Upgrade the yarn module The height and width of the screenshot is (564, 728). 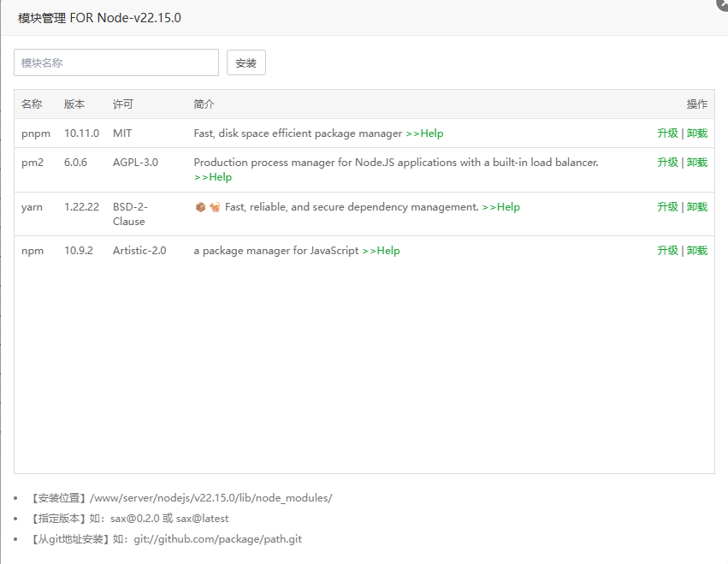point(667,207)
